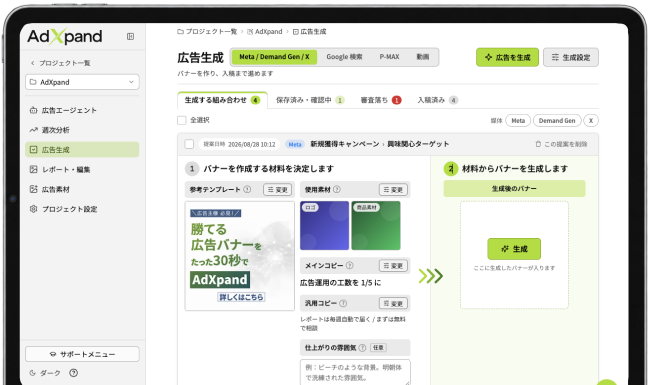Click main copy text 広告運用の工数を 1/5 に
The width and height of the screenshot is (652, 385).
tap(340, 283)
